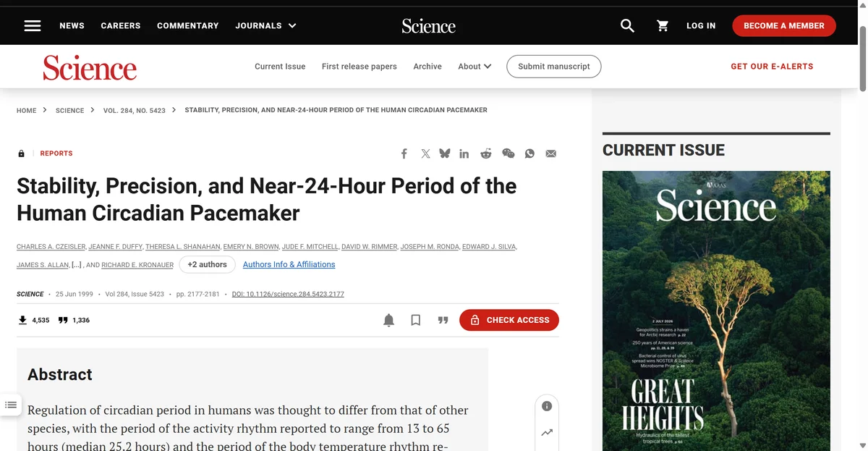Go to SCIENCE breadcrumb

(x=70, y=110)
